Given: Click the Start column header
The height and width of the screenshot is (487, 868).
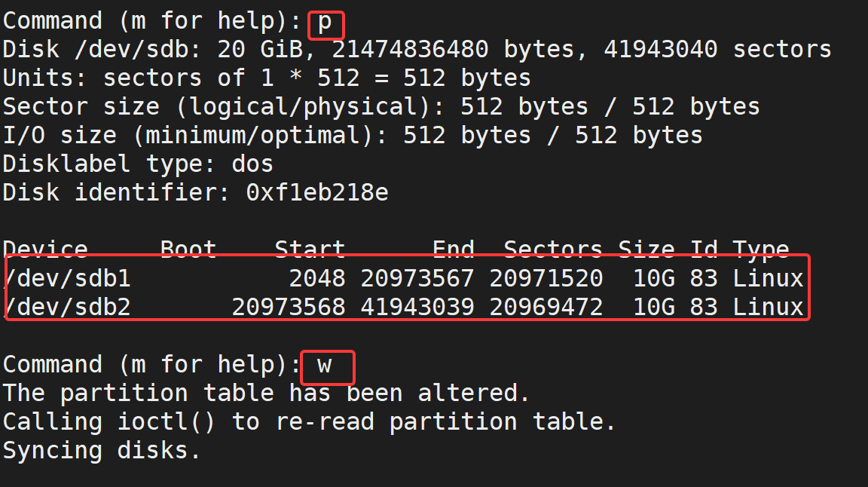Looking at the screenshot, I should pos(310,250).
